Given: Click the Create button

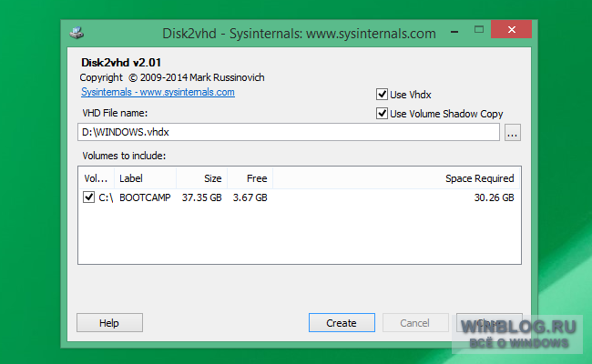Looking at the screenshot, I should (x=342, y=323).
